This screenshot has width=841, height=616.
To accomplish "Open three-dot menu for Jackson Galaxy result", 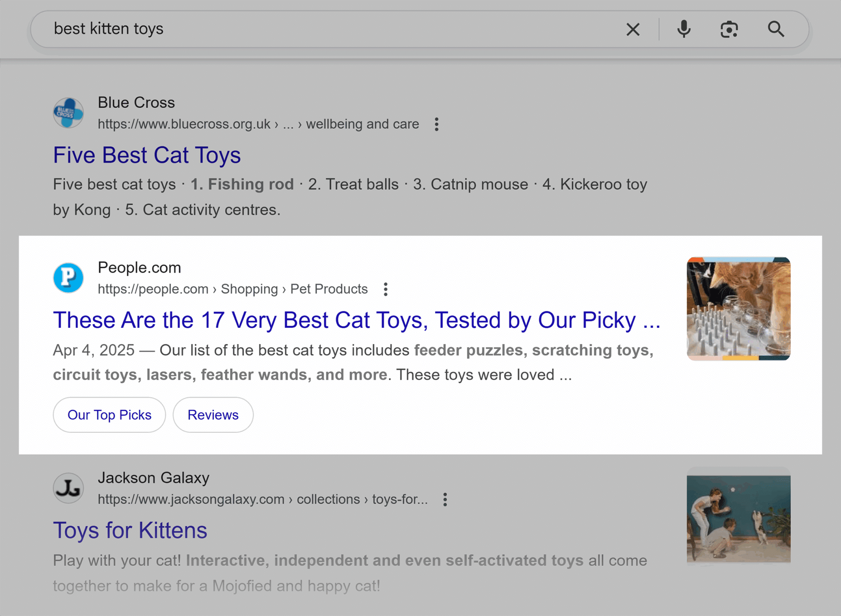I will tap(445, 499).
